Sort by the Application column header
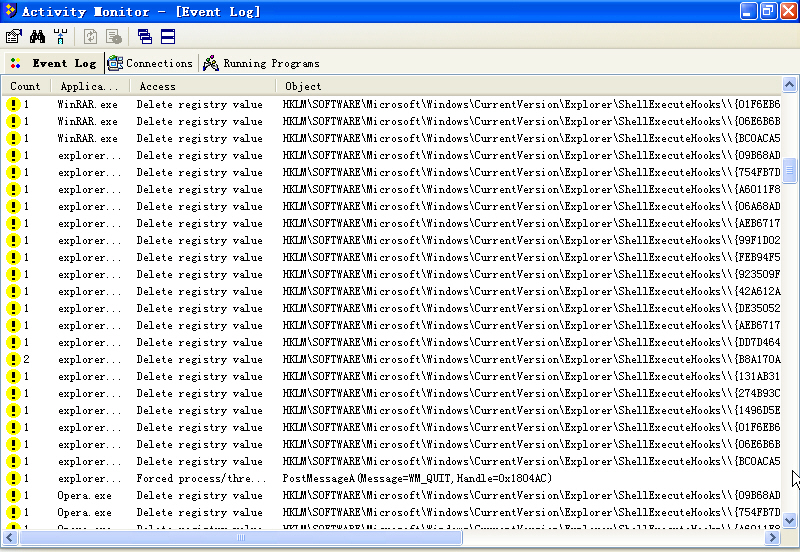This screenshot has width=800, height=552. pos(90,86)
